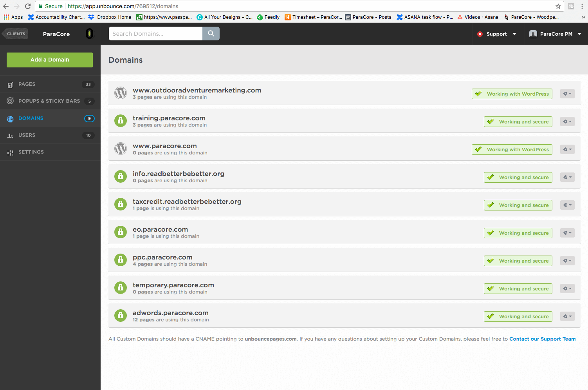Open the Apps bookmarks grid
The width and height of the screenshot is (588, 390).
click(13, 17)
